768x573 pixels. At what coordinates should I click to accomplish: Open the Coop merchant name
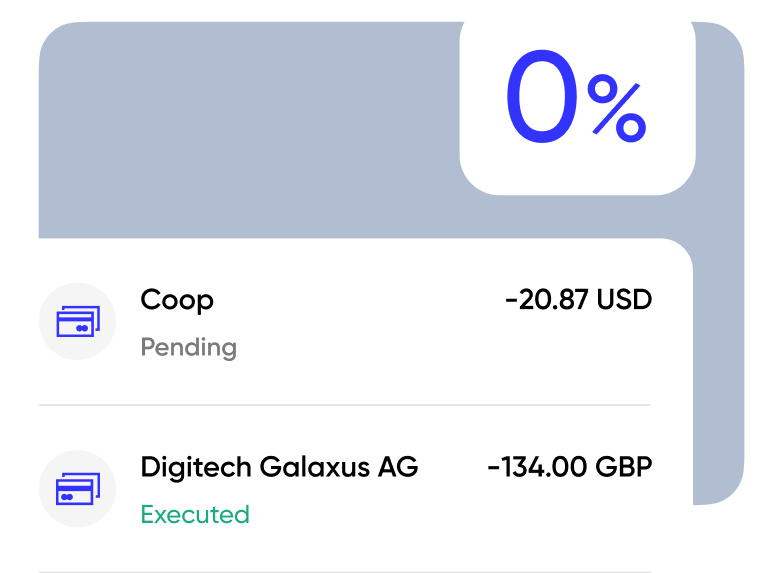coord(177,299)
